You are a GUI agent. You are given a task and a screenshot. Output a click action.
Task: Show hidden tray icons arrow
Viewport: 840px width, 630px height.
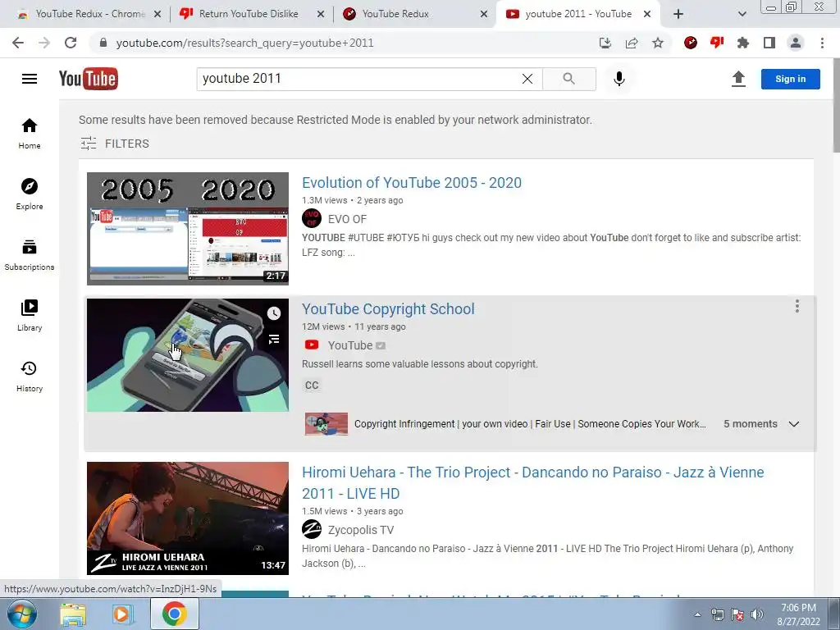point(697,614)
